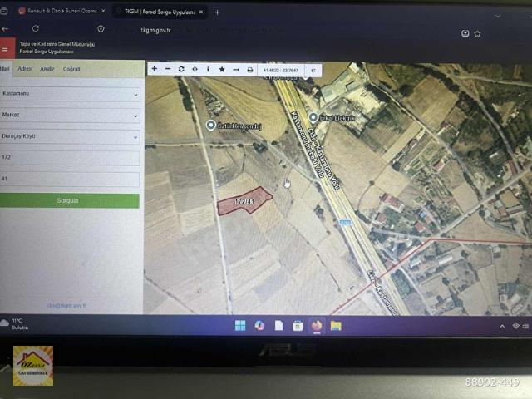Click the email link at the panel bottom

66,305
